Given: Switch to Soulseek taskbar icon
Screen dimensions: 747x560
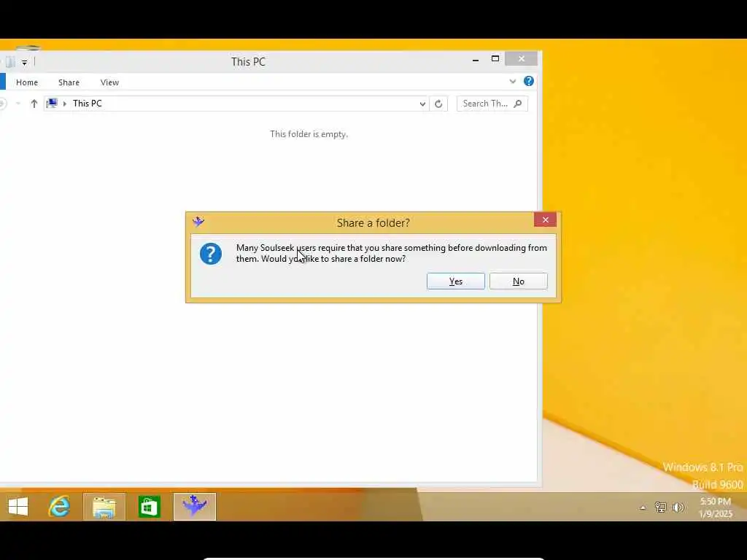Looking at the screenshot, I should coord(194,507).
